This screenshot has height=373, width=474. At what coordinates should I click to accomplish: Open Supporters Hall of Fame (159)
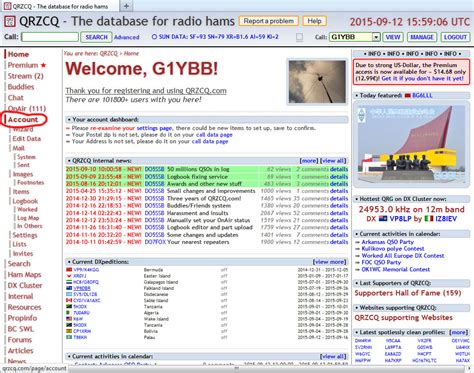tap(408, 293)
